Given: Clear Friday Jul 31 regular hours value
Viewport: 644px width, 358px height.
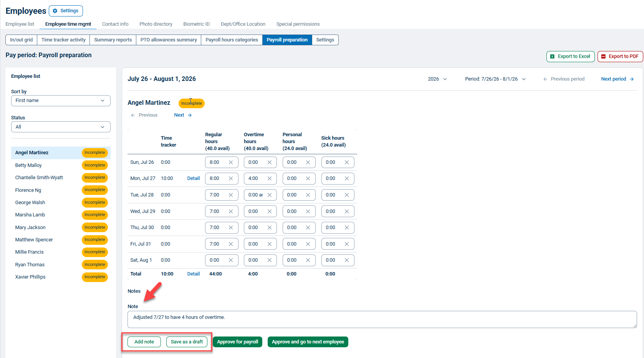Looking at the screenshot, I should click(x=231, y=244).
